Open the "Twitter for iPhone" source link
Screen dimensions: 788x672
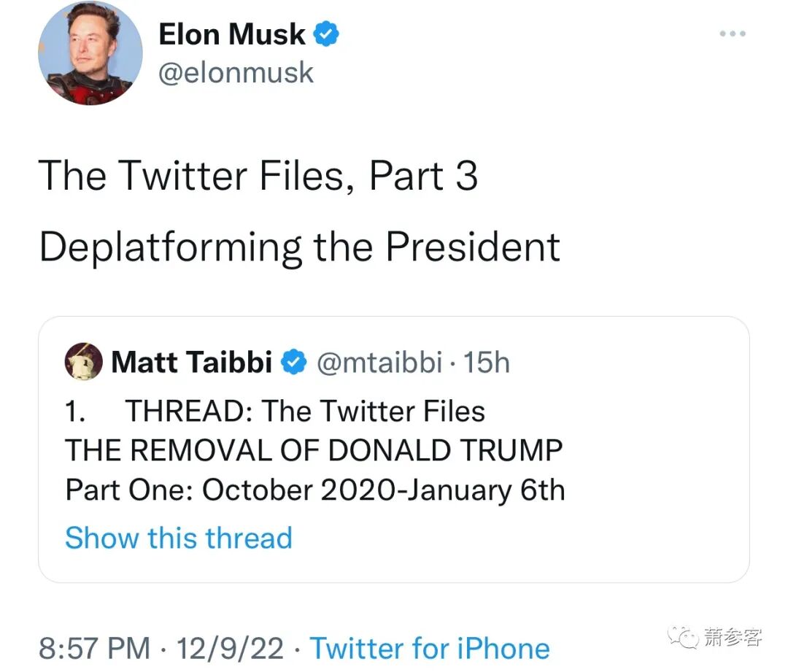tap(430, 648)
